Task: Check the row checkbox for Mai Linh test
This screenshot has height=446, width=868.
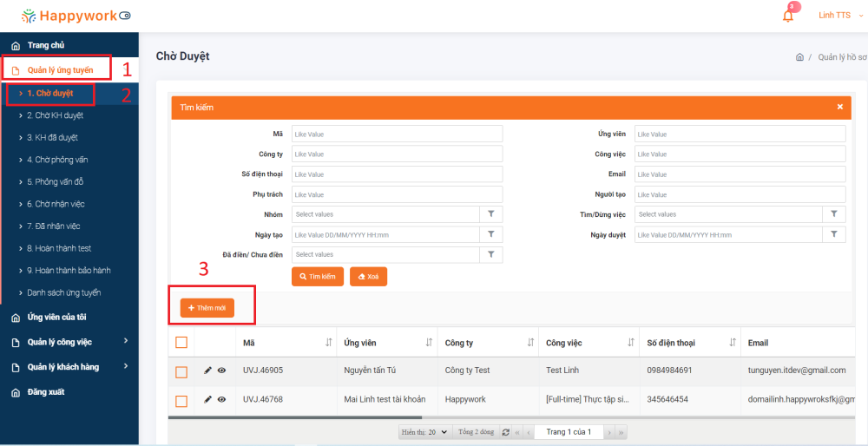Action: pos(181,401)
